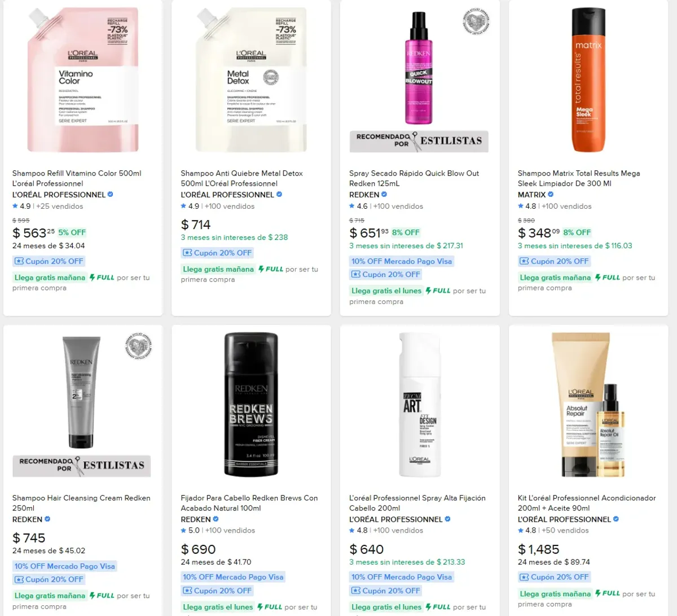Open Shampoo Refill Vitamino Color 500ml title
Viewport: 677px width, 616px height.
[x=77, y=178]
